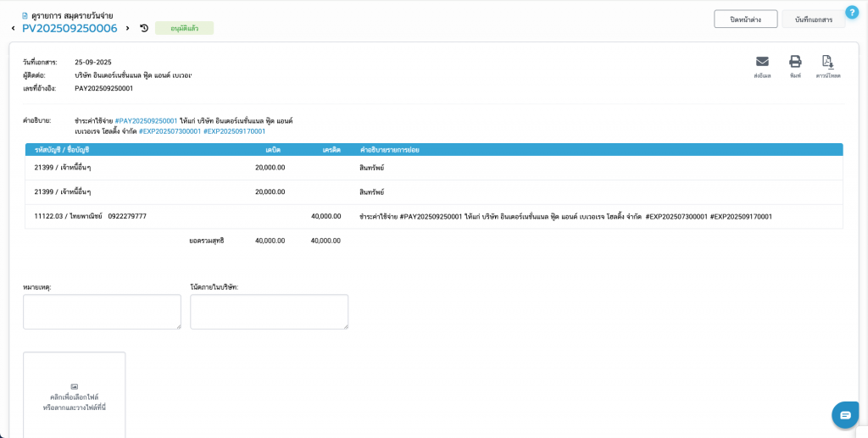Click the หมายเหตุ remarks text box
Viewport: 868px width, 438px height.
tap(102, 312)
